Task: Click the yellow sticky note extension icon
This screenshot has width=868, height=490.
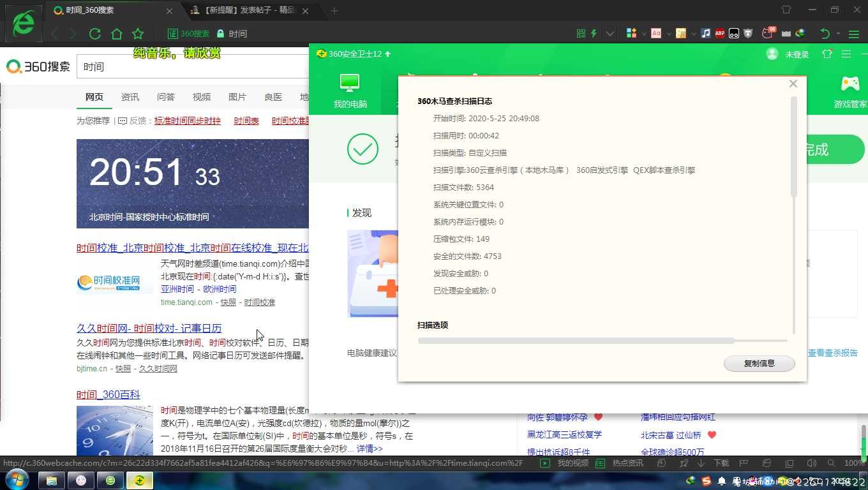Action: (681, 33)
